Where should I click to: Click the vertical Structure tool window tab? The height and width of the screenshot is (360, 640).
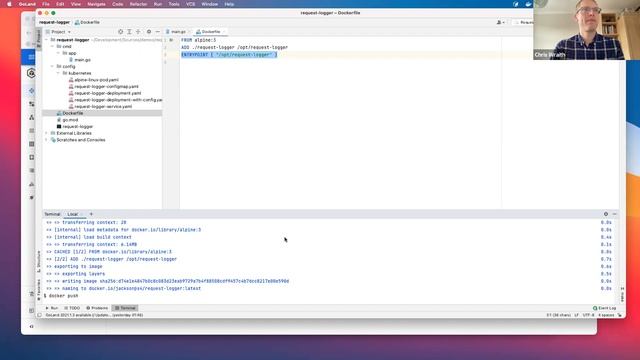pos(39,261)
